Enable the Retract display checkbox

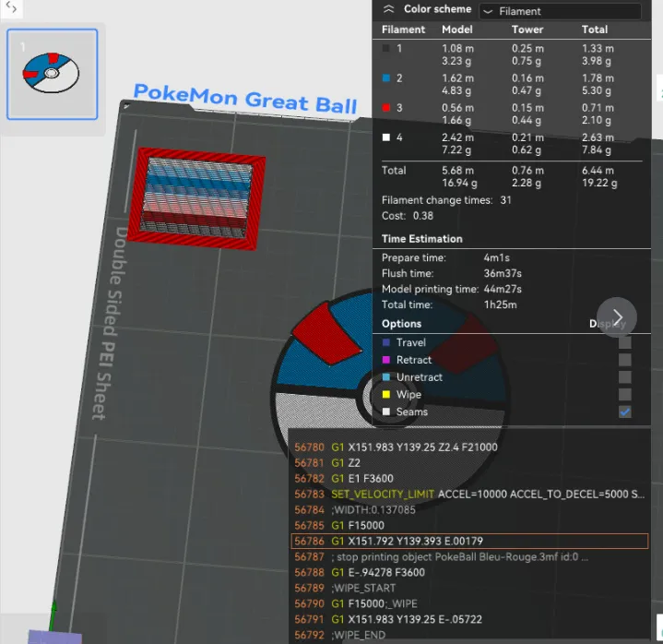624,360
